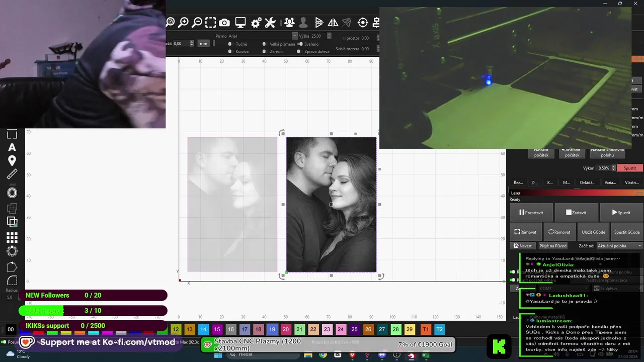Image resolution: width=644 pixels, height=362 pixels.
Task: Click the Navést home button
Action: click(522, 246)
